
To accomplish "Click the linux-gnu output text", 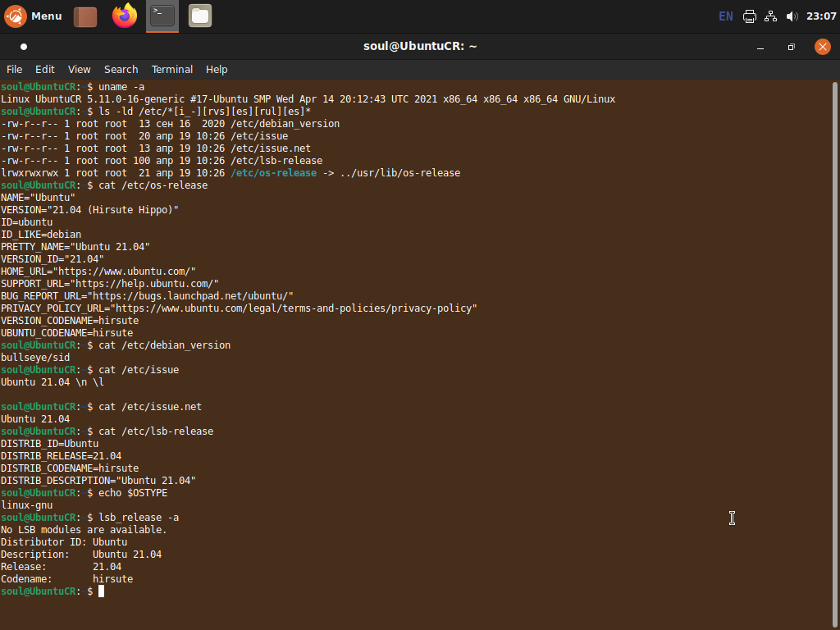I will pos(27,505).
